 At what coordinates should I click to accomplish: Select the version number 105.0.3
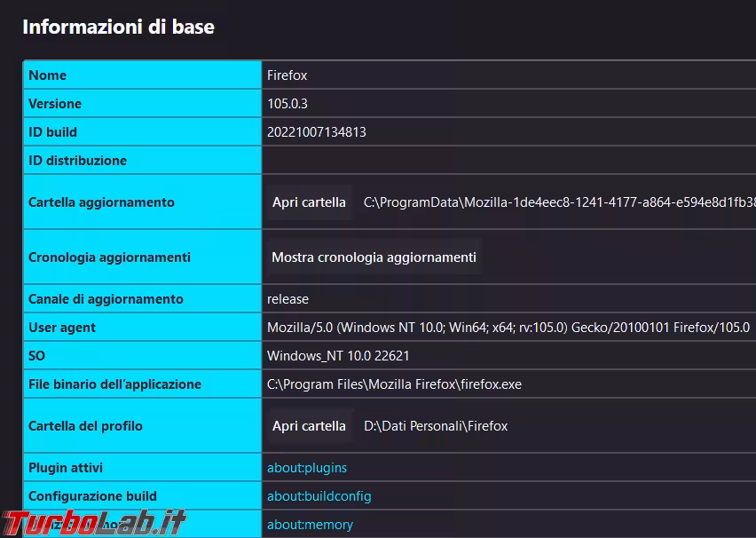tap(287, 104)
